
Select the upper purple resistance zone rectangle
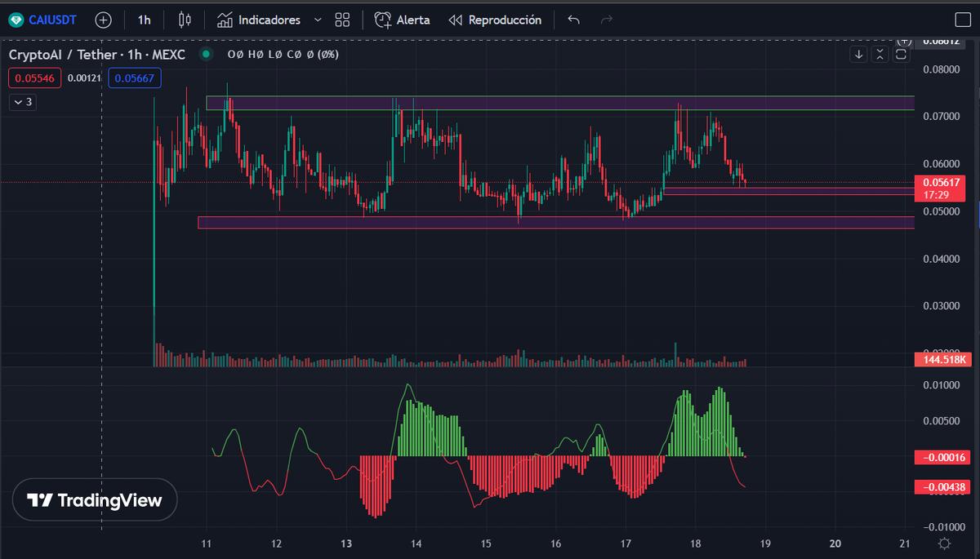[x=560, y=103]
